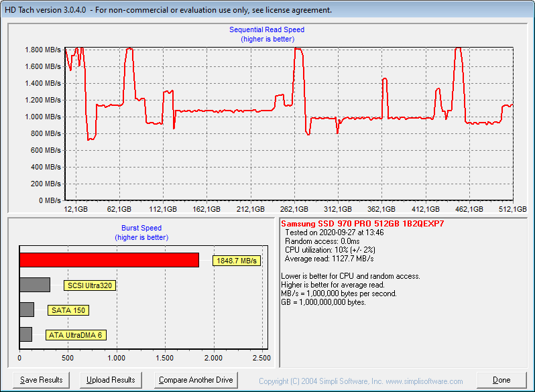This screenshot has width=535, height=392.
Task: Click the 12,1GB axis label
Action: (76, 209)
